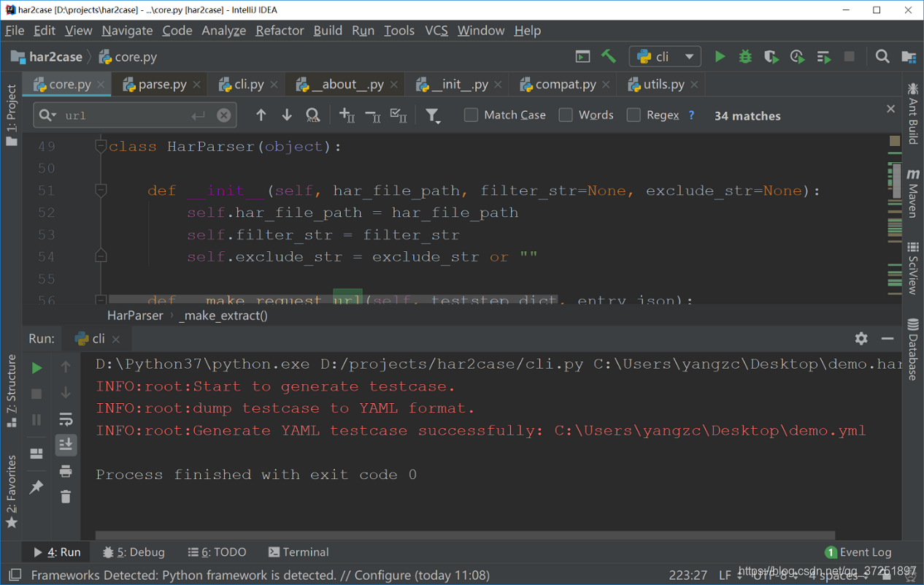Toggle soft-wrap in the Run console
The height and width of the screenshot is (585, 924).
coord(66,419)
